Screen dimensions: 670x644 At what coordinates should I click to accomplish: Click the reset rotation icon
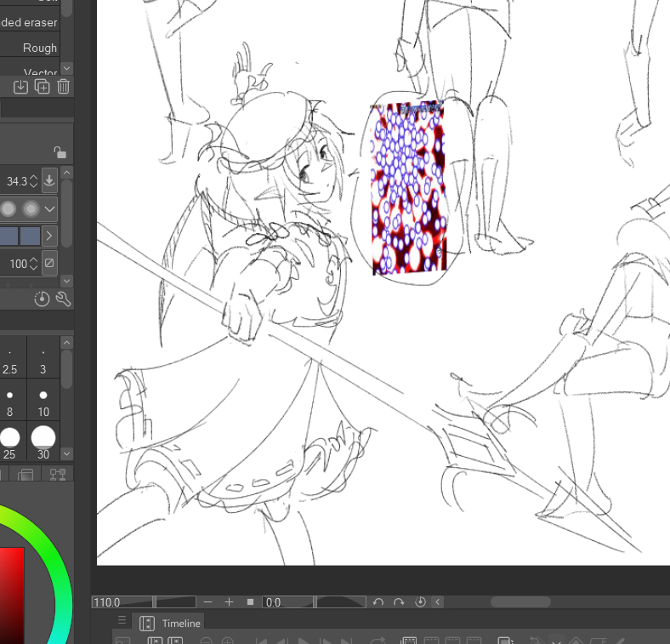(420, 602)
